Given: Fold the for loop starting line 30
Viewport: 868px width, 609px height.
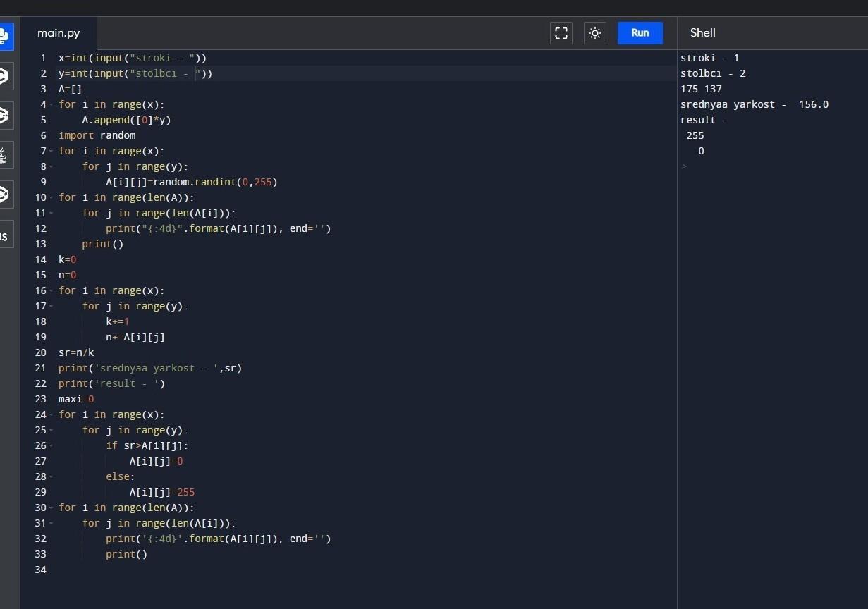Looking at the screenshot, I should click(52, 508).
